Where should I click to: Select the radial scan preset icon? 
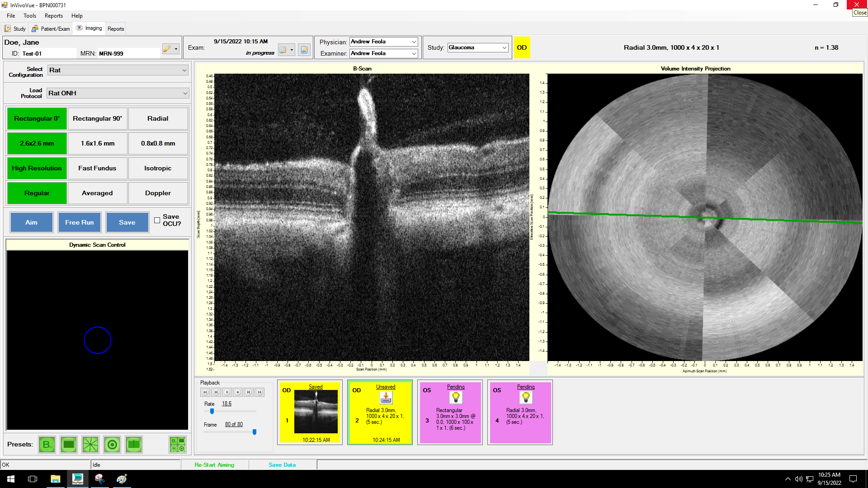tap(90, 445)
